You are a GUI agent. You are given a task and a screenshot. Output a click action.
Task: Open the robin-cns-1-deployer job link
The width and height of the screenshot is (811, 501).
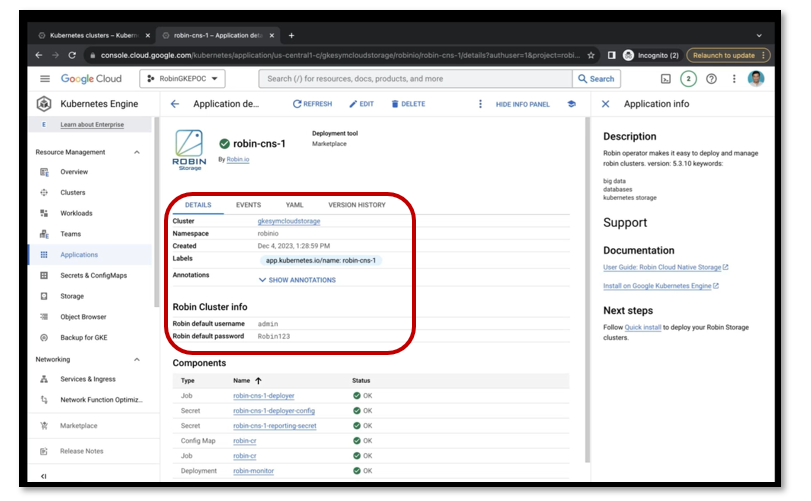264,396
